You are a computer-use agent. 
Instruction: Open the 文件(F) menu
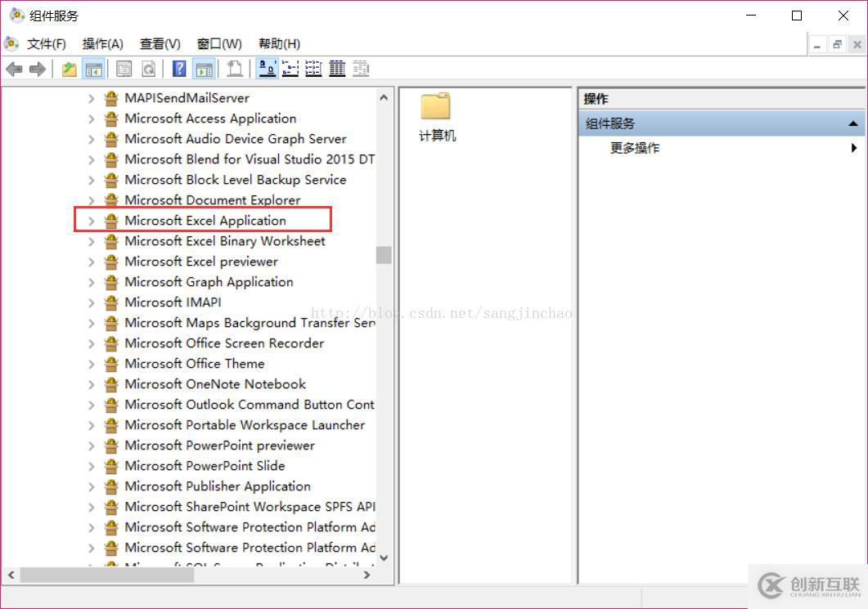point(47,43)
